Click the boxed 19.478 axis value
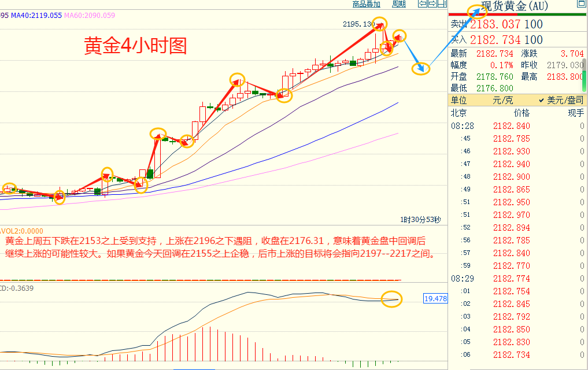The image size is (588, 370). 435,298
